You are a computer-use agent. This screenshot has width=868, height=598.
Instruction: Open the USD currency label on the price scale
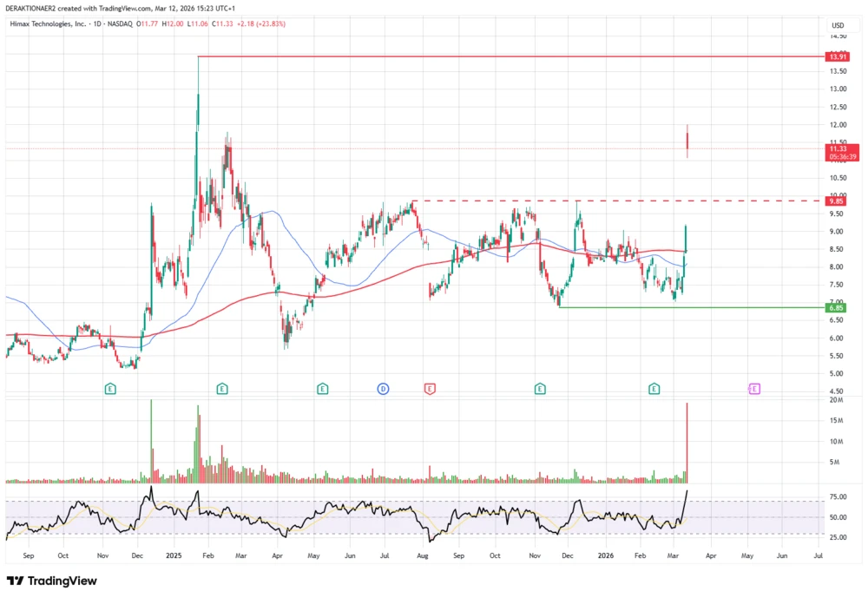838,25
